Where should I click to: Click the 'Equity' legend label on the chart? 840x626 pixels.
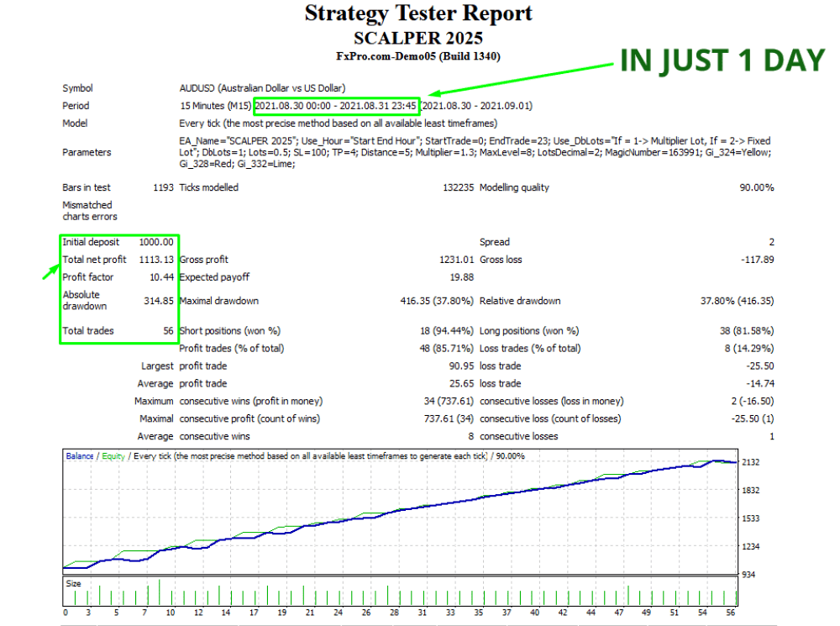(x=115, y=456)
